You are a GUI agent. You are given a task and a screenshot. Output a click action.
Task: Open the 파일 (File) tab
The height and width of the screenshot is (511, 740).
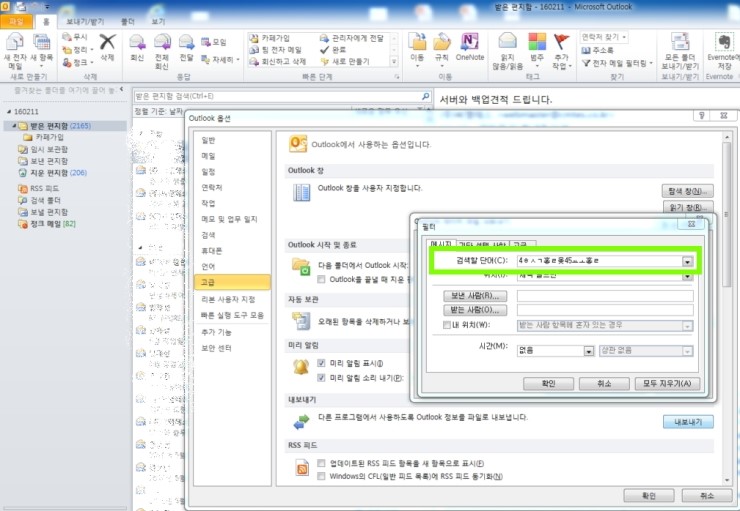point(17,22)
